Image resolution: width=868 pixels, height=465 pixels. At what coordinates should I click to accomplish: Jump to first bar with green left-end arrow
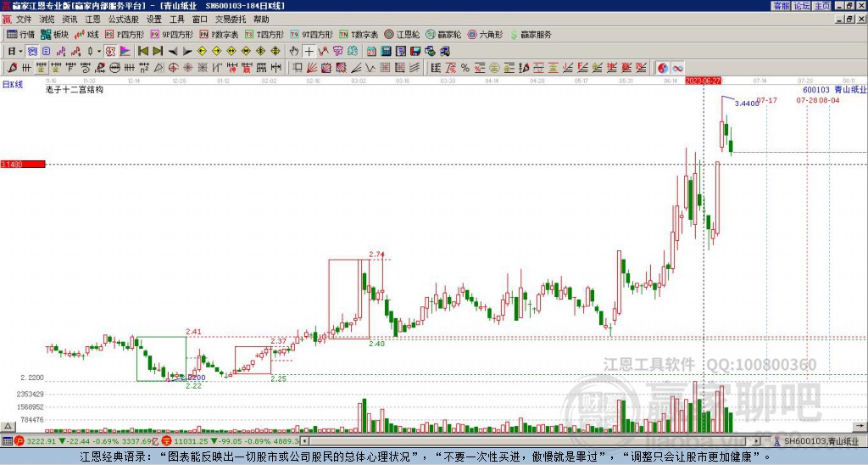click(143, 51)
